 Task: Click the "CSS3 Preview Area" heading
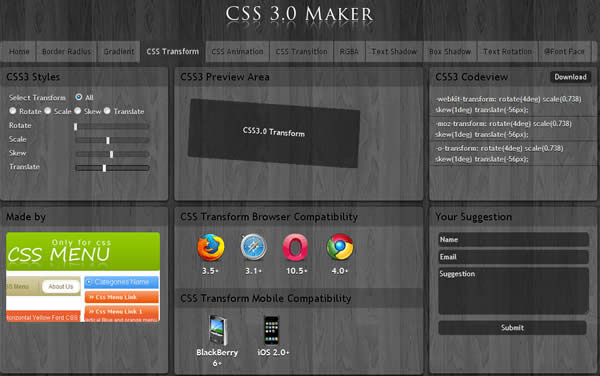(x=225, y=77)
